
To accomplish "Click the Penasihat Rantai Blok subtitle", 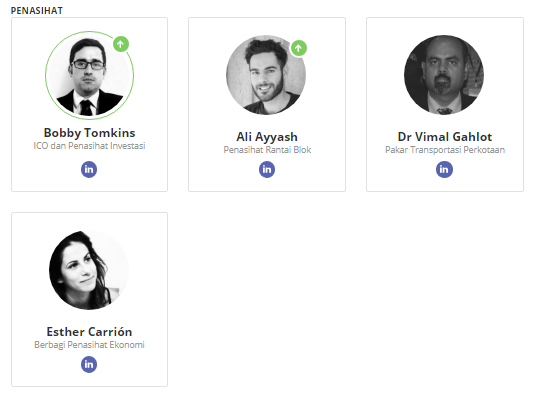I will tap(267, 150).
